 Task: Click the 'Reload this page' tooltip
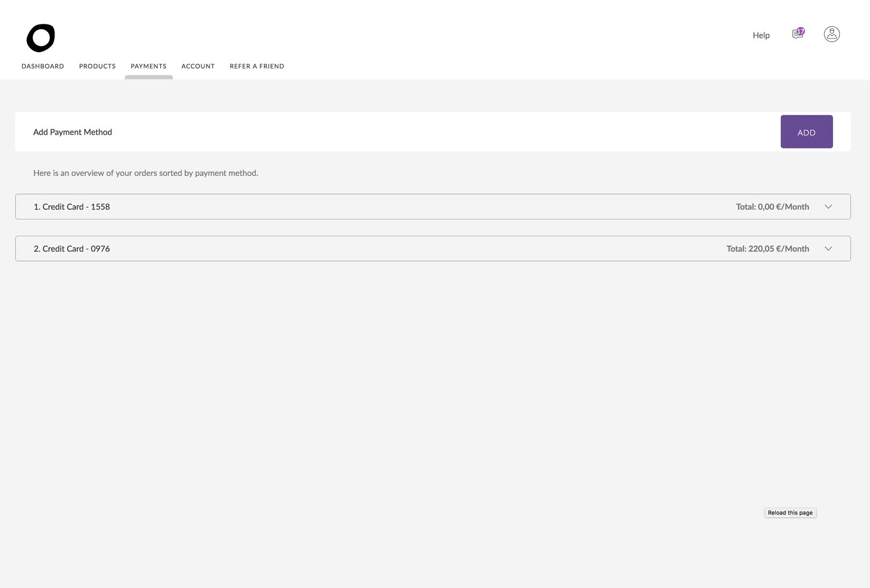tap(790, 513)
